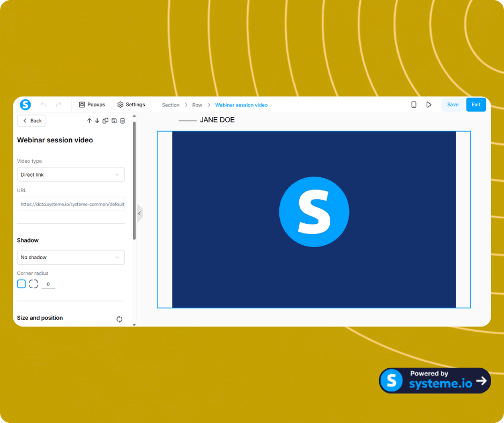Reset size and position icon

coord(119,319)
